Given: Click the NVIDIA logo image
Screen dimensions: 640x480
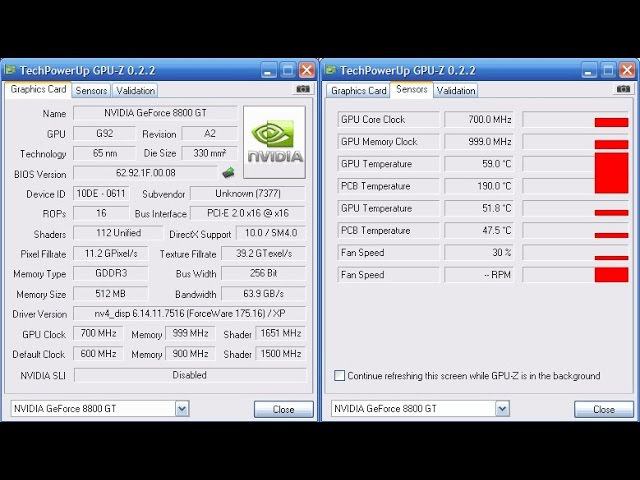Looking at the screenshot, I should (x=274, y=142).
